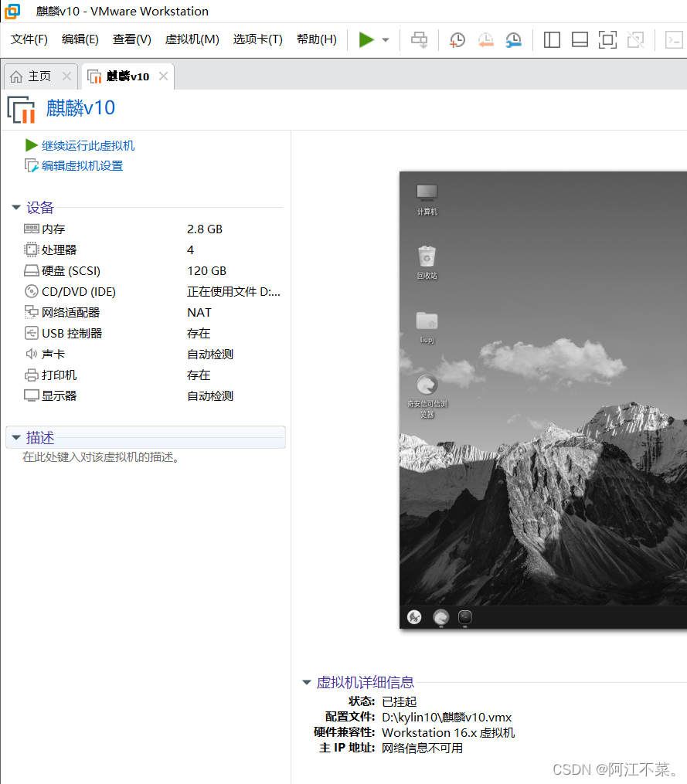Image resolution: width=687 pixels, height=784 pixels.
Task: Click the suspended VM screen preview
Action: (541, 402)
